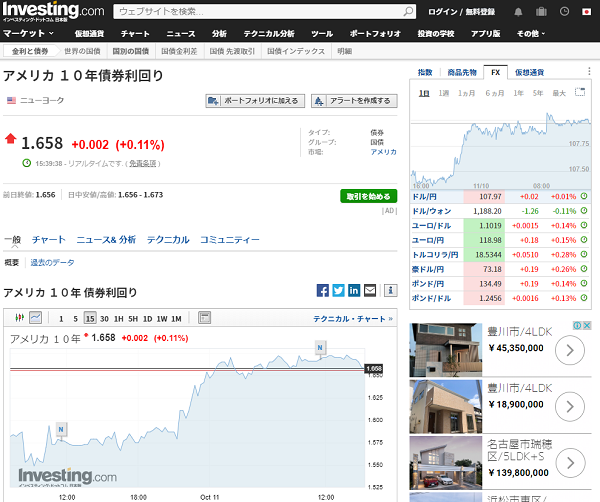
Task: Open the チャート top menu item
Action: click(135, 34)
